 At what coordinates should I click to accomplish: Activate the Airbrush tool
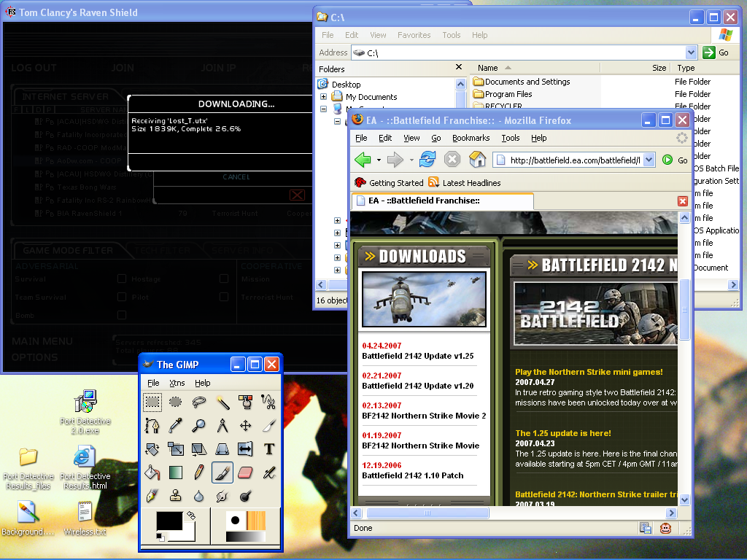[268, 472]
